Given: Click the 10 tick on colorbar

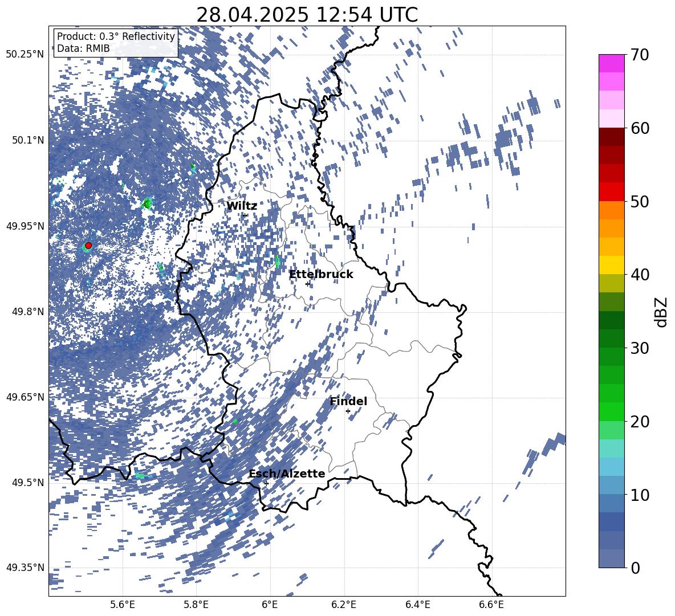Looking at the screenshot, I should pos(640,495).
